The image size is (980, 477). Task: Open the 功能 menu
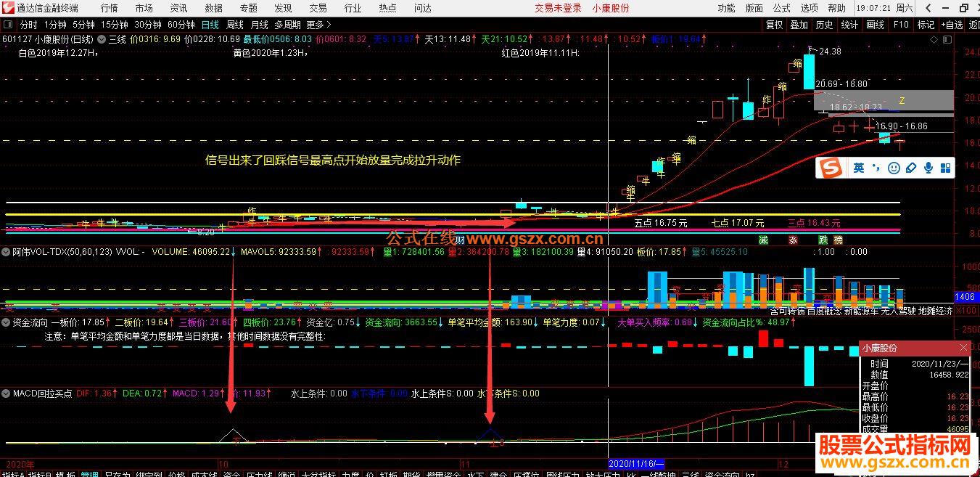(726, 8)
